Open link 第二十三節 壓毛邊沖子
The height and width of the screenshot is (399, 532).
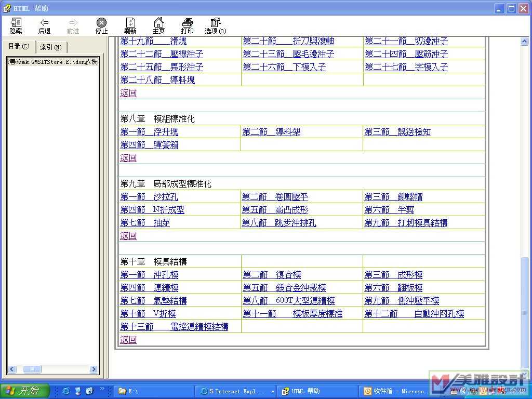coord(288,54)
